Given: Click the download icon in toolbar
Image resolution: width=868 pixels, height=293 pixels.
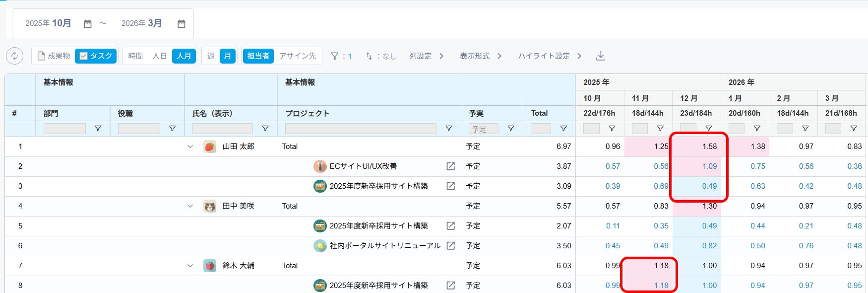Looking at the screenshot, I should [x=600, y=56].
